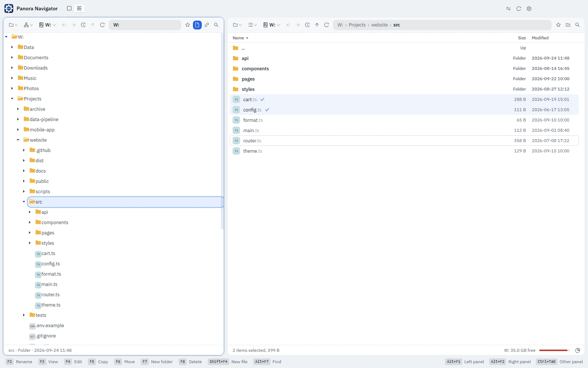Open right panel W: drive selector
The image size is (588, 368).
point(272,25)
